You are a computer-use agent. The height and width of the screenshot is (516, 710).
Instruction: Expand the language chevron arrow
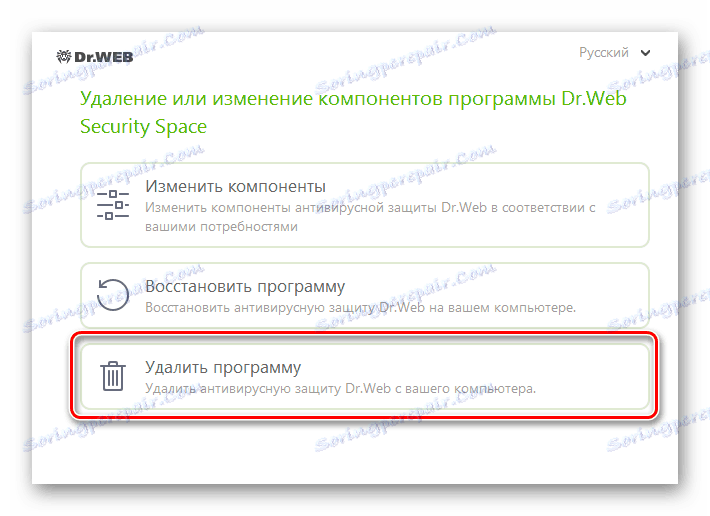pos(645,53)
